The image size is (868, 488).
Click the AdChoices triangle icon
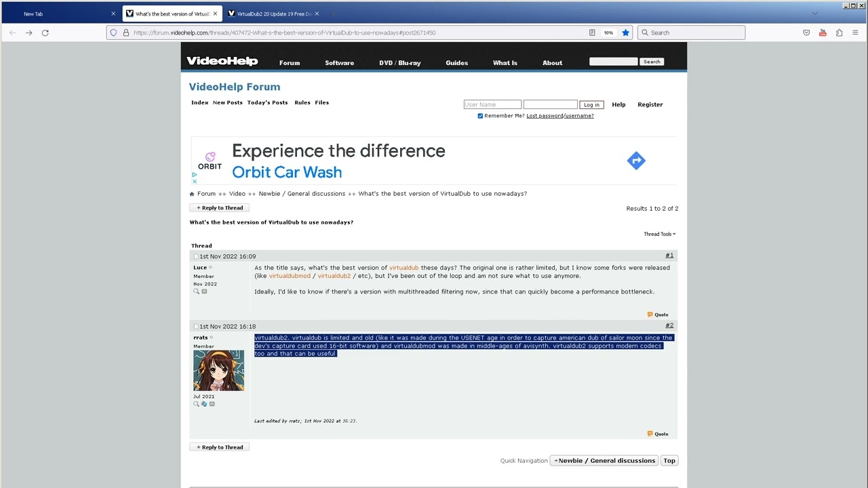(194, 175)
